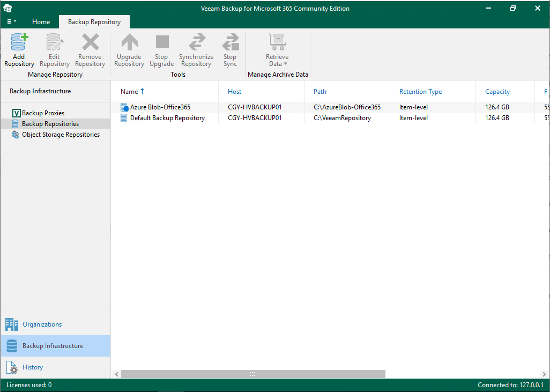Select Backup Repositories tree node
The width and height of the screenshot is (550, 392).
50,123
